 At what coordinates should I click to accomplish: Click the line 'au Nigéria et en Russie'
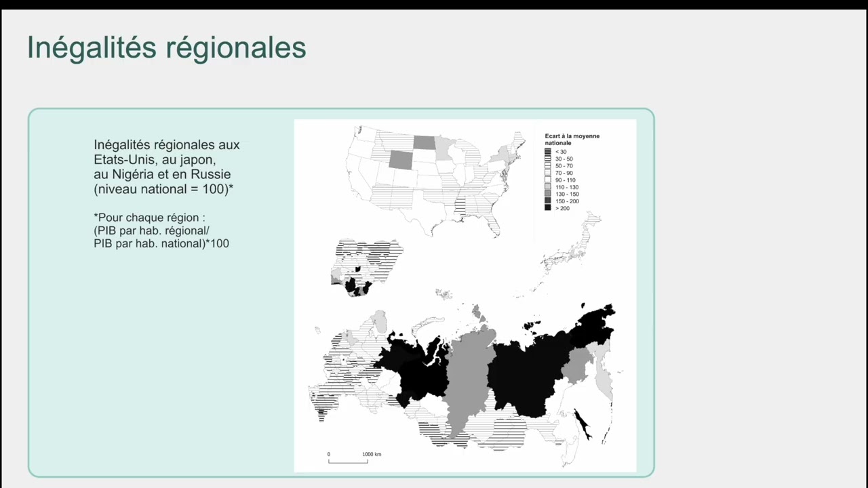click(x=162, y=175)
